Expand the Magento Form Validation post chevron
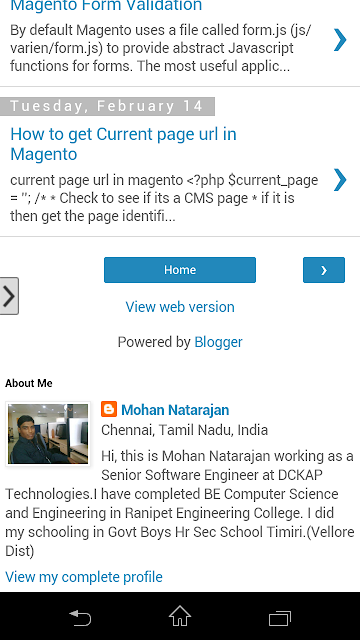The width and height of the screenshot is (360, 640). 340,40
